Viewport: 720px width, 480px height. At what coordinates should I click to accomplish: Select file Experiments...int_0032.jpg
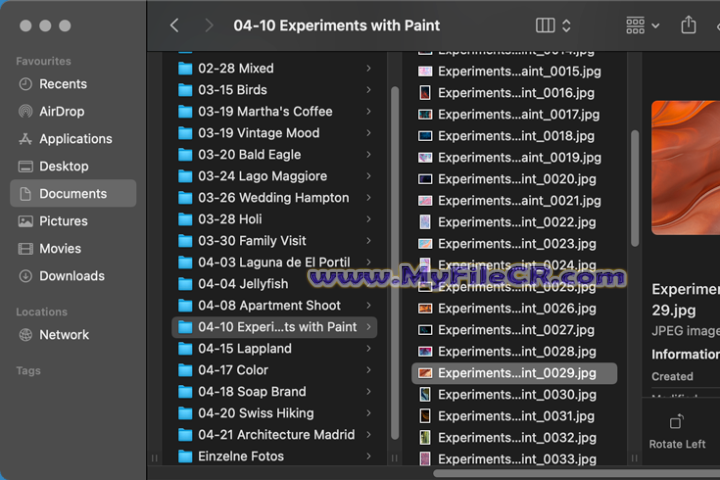(514, 438)
